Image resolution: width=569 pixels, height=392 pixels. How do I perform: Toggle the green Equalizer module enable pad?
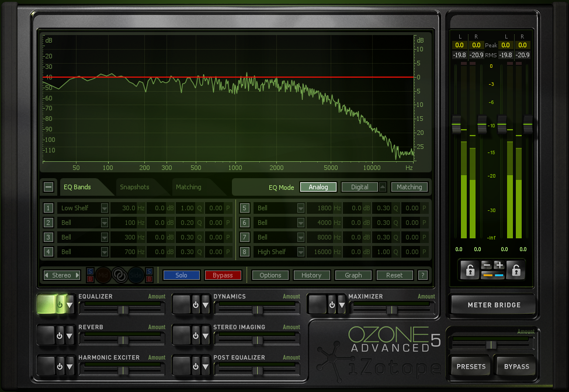point(46,304)
